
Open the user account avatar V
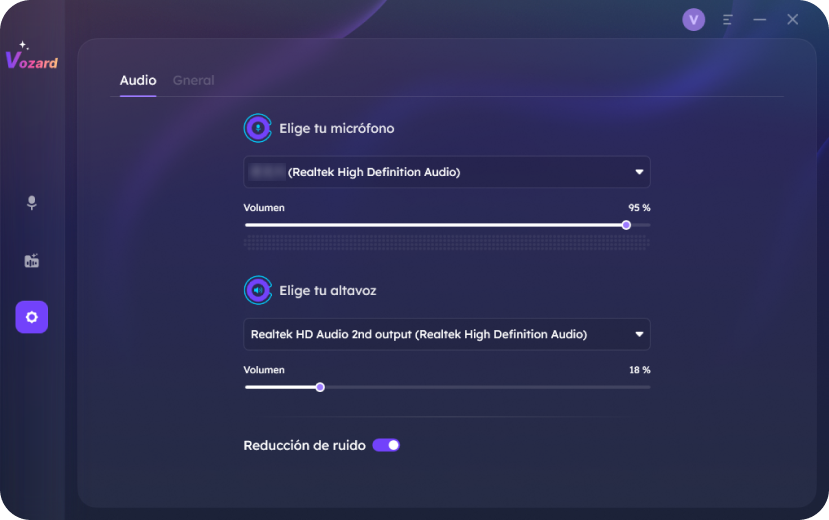tap(694, 20)
